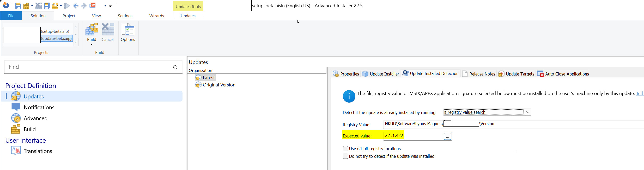Click the large Build icon in ribbon

click(x=92, y=29)
